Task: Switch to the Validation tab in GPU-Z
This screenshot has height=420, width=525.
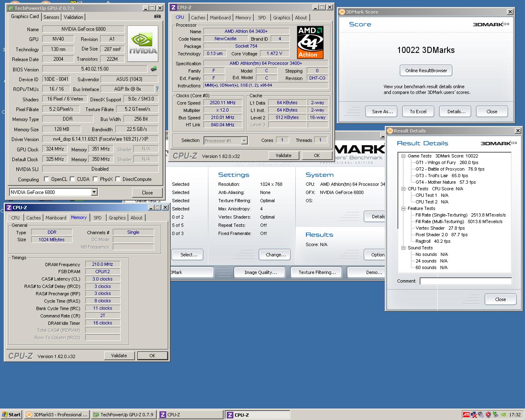Action: (73, 17)
